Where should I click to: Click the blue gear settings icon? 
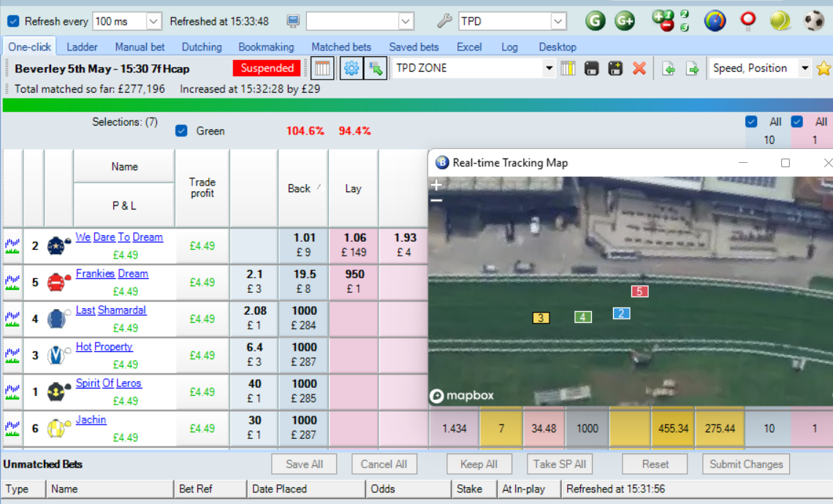click(351, 69)
